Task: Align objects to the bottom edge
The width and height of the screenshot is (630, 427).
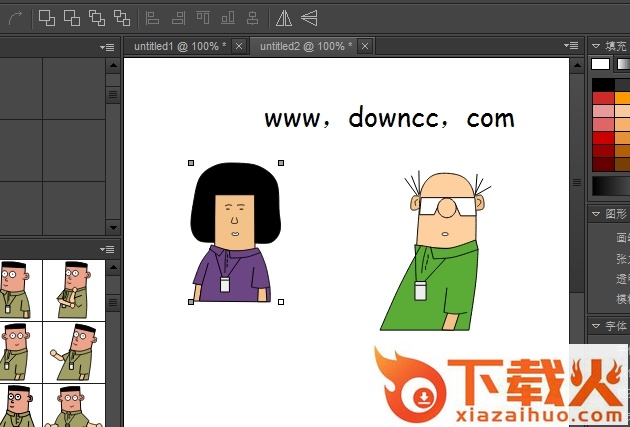Action: (x=228, y=17)
